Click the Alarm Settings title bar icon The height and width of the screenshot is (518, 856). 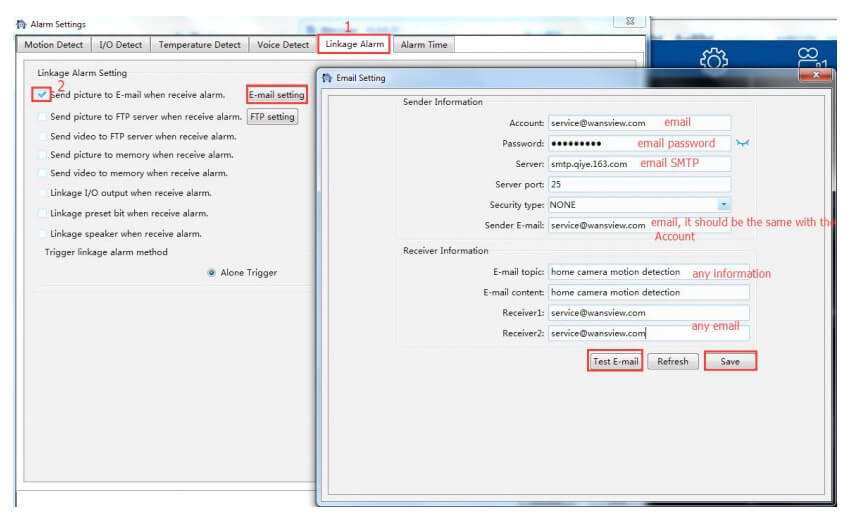coord(21,24)
